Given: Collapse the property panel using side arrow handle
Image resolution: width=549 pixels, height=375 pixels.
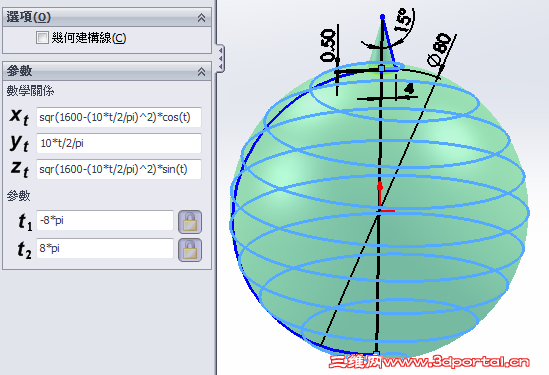Looking at the screenshot, I should click(220, 58).
